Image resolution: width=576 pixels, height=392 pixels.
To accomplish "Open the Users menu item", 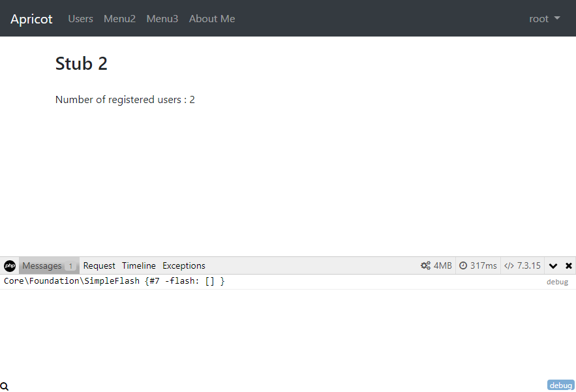I will (81, 19).
